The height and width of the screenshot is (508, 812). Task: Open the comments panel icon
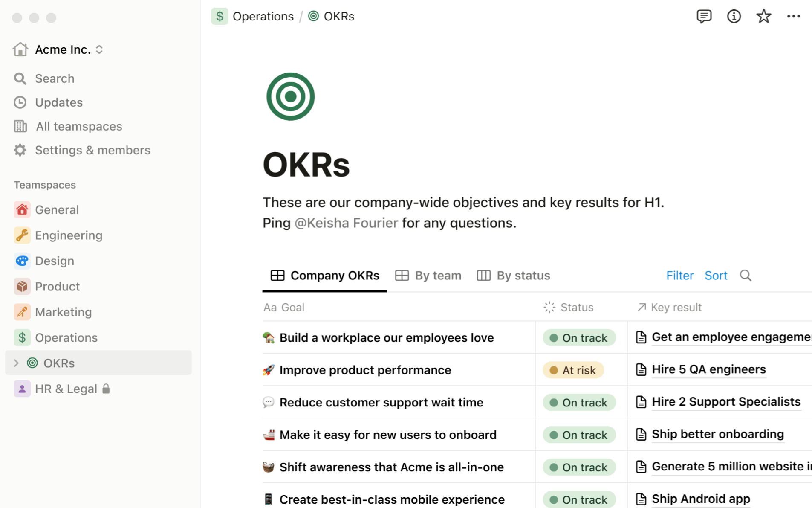coord(704,16)
